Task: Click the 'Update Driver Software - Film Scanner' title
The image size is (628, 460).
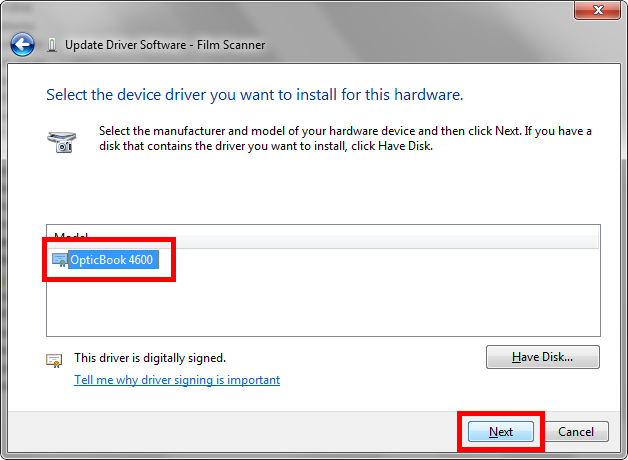Action: 165,45
